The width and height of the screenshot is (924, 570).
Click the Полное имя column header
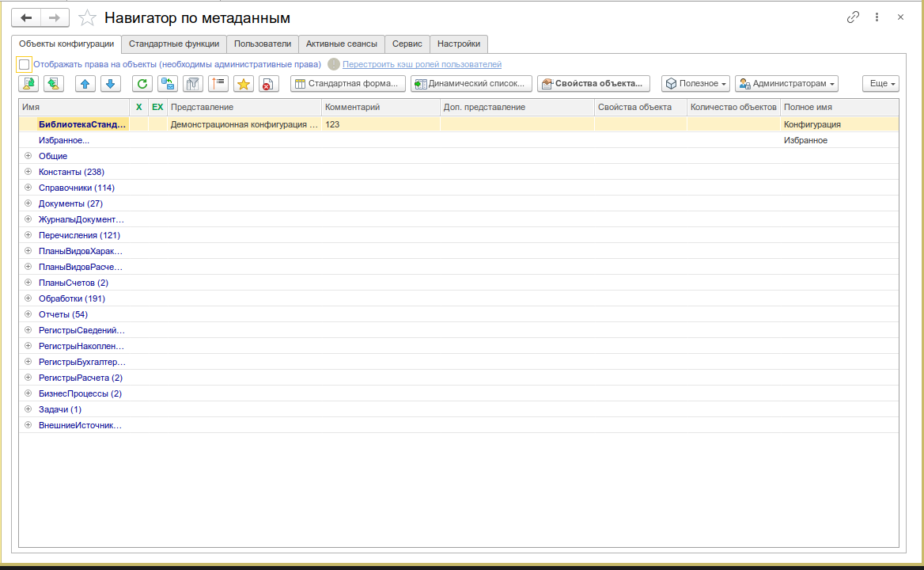[839, 108]
